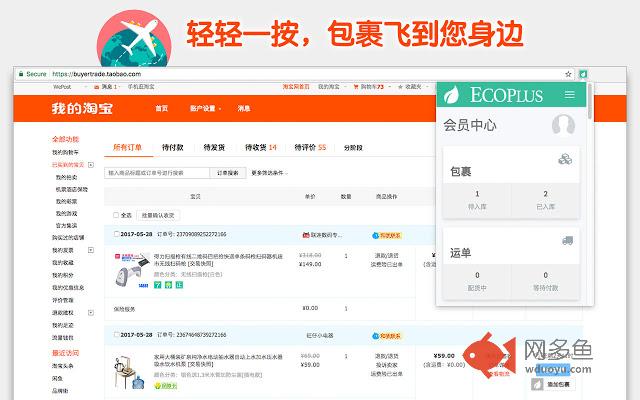Switch to the 待发货 tab

coord(214,147)
